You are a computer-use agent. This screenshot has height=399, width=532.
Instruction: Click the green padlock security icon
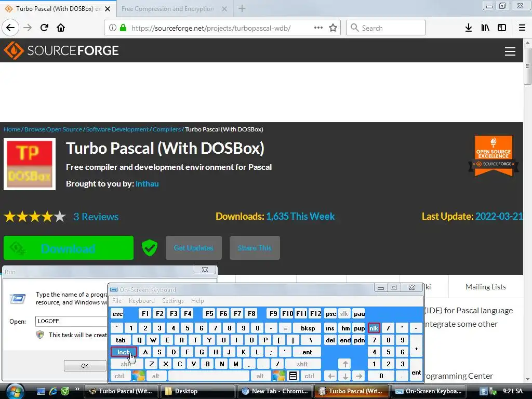click(123, 28)
